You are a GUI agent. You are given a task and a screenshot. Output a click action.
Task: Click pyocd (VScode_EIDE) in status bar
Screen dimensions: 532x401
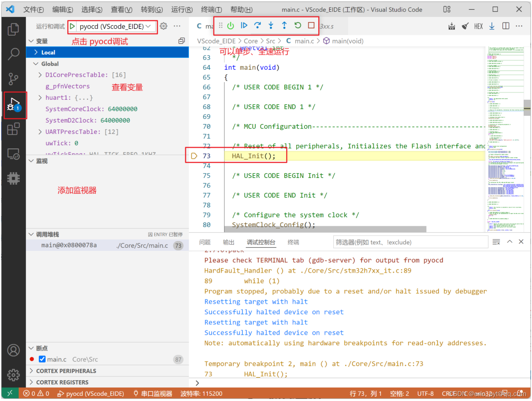coord(91,394)
